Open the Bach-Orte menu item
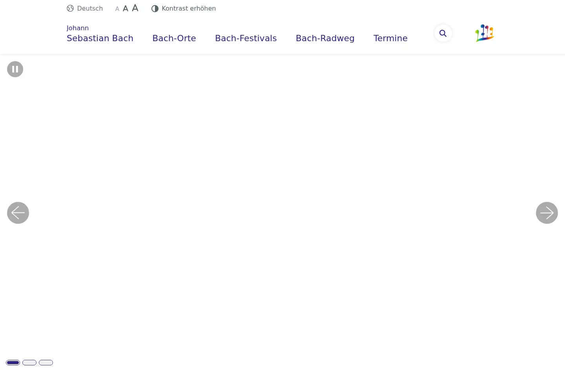The width and height of the screenshot is (565, 392). coord(174,38)
